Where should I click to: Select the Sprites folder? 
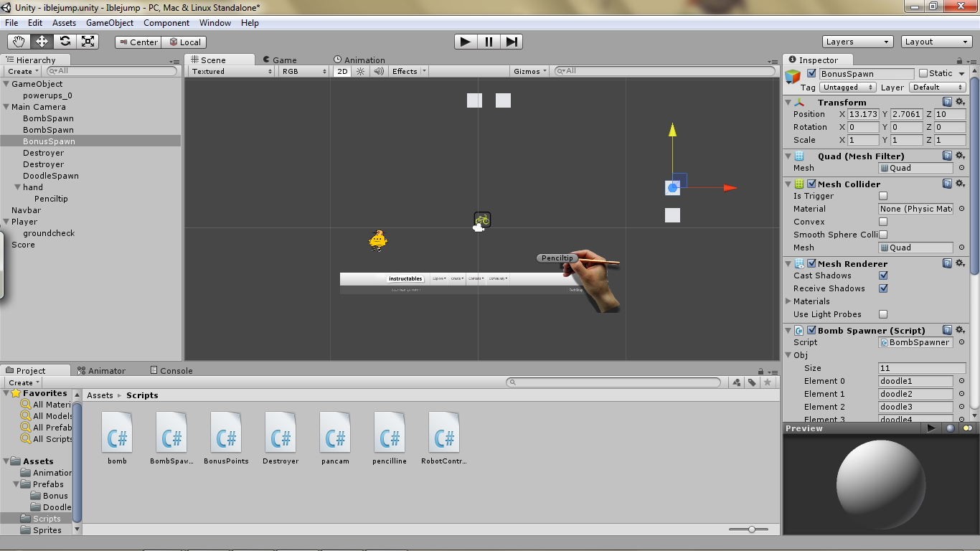(x=47, y=530)
